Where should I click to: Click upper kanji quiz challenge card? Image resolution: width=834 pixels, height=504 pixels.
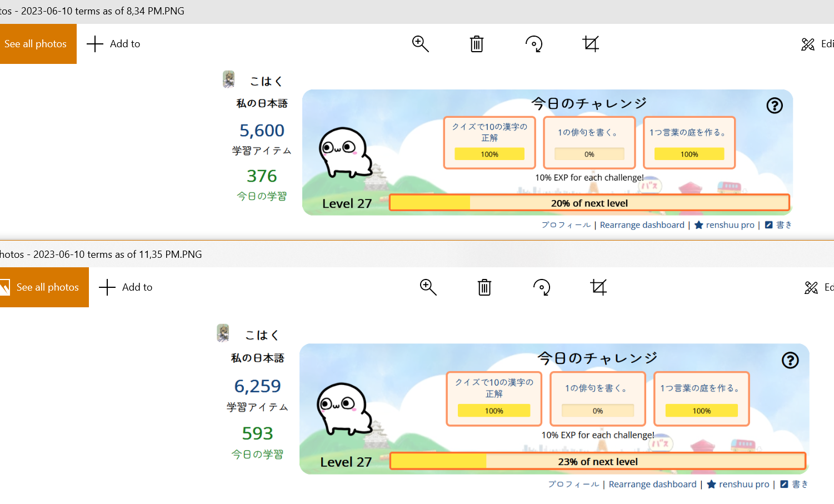click(490, 142)
